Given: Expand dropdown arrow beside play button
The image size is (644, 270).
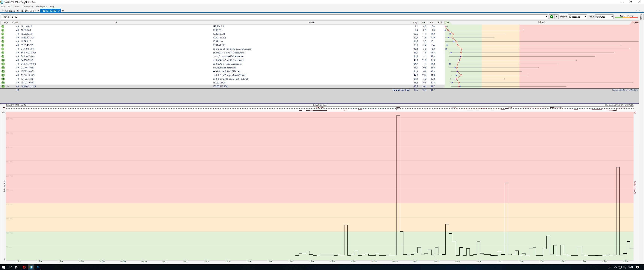Looking at the screenshot, I should [556, 17].
